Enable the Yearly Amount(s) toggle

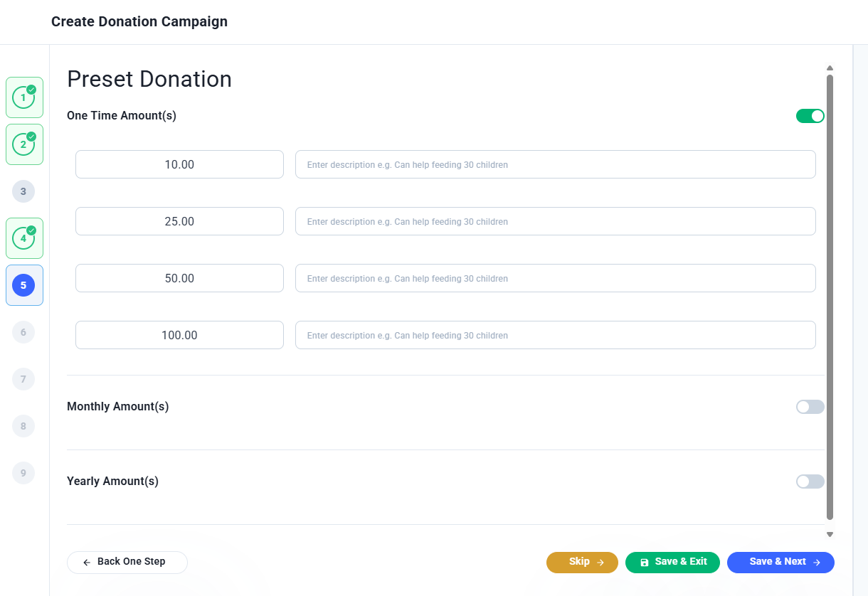(810, 481)
